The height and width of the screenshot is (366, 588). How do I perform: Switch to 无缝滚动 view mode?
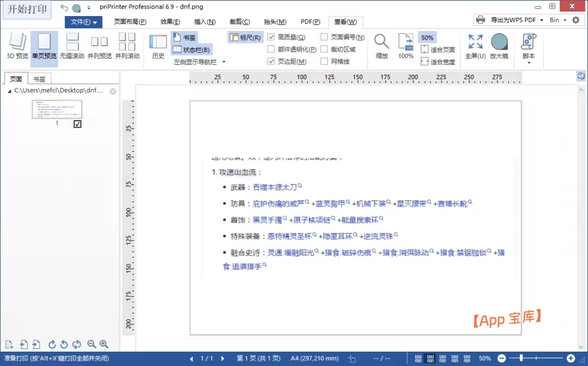click(x=72, y=46)
